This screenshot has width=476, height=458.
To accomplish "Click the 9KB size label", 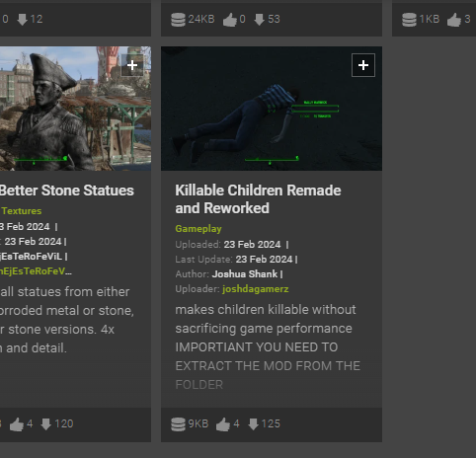I will click(198, 423).
